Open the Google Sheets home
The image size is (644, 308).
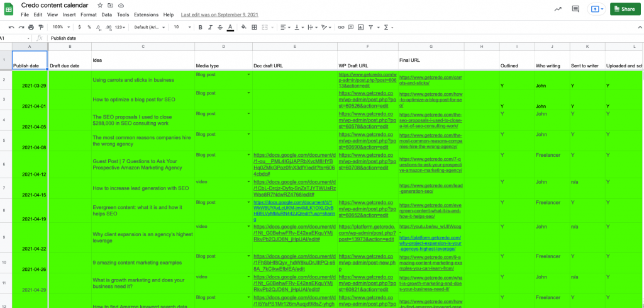[x=9, y=9]
